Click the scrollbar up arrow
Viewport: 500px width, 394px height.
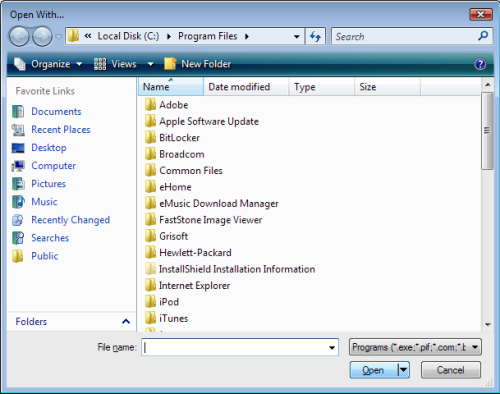click(488, 85)
